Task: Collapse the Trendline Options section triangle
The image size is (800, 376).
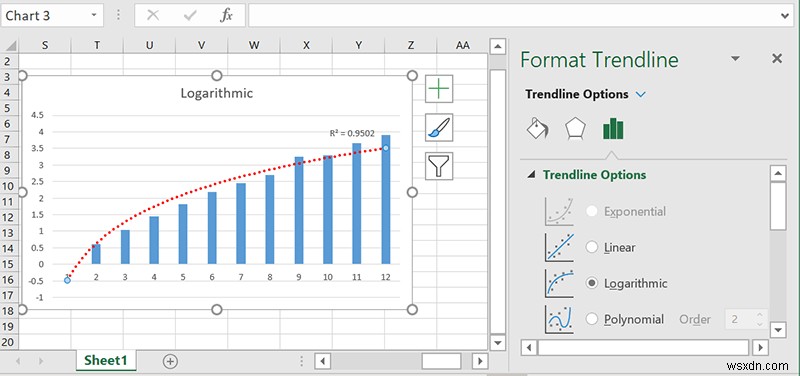Action: [532, 175]
